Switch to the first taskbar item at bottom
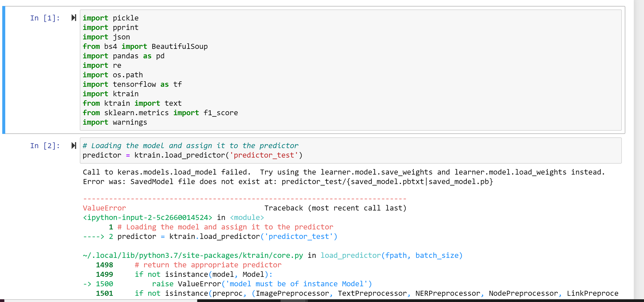 (100, 300)
